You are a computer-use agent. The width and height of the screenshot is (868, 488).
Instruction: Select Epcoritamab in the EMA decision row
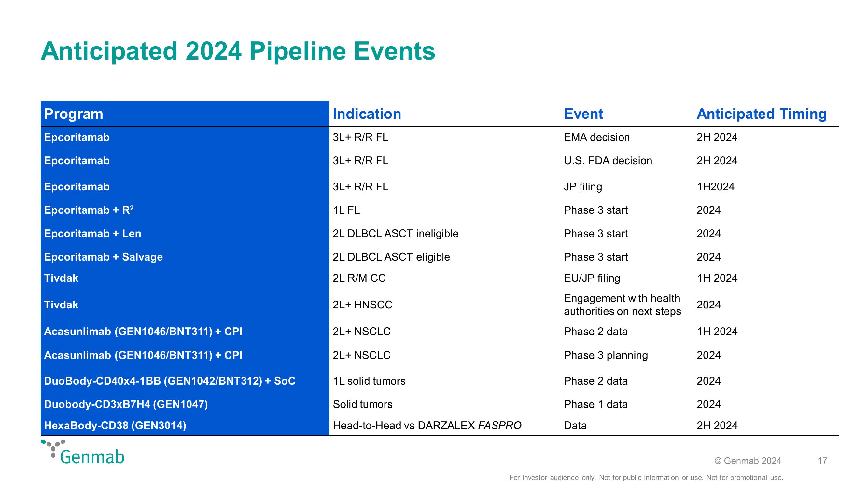point(77,137)
